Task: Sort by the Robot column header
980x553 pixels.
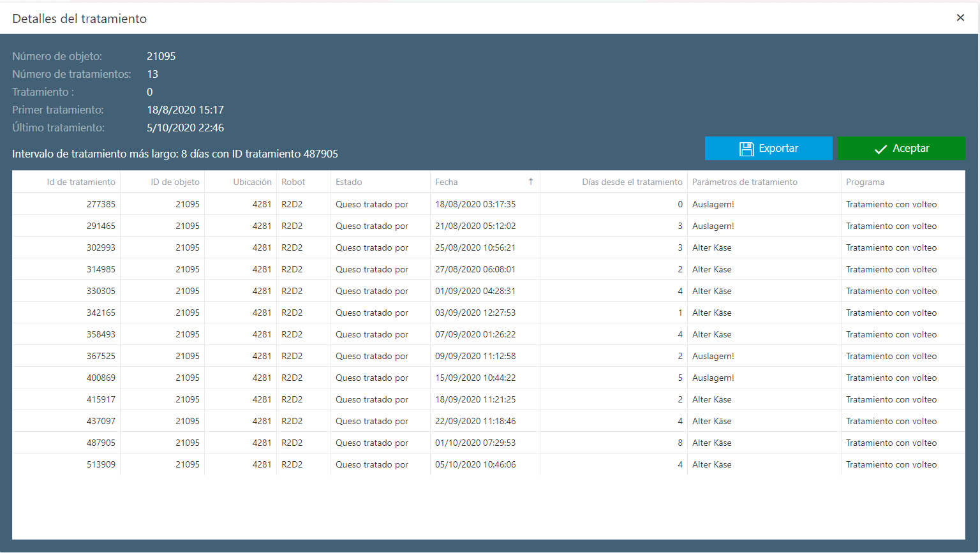Action: (x=293, y=182)
